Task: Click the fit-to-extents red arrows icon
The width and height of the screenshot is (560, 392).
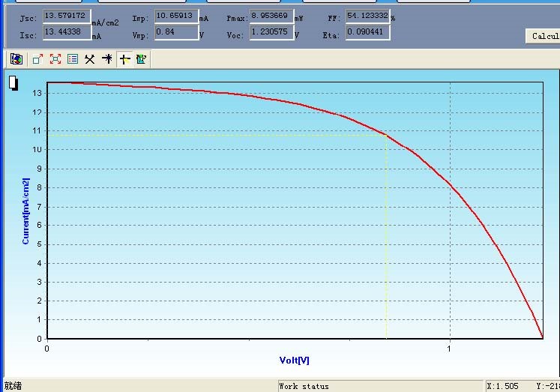Action: click(55, 59)
